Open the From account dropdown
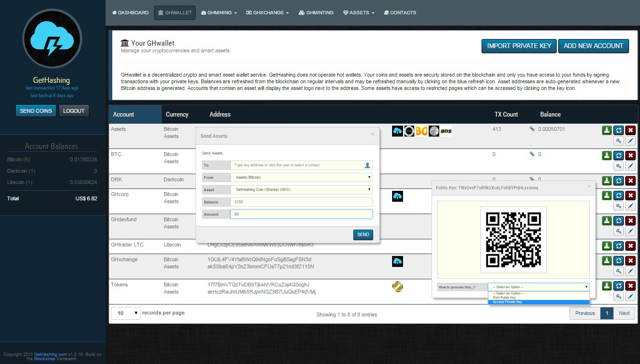 point(302,177)
